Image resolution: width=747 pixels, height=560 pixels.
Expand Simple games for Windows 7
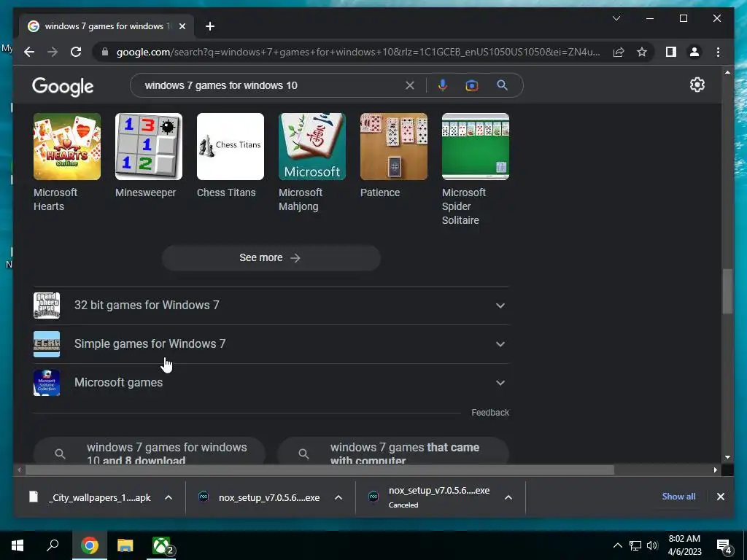point(271,344)
